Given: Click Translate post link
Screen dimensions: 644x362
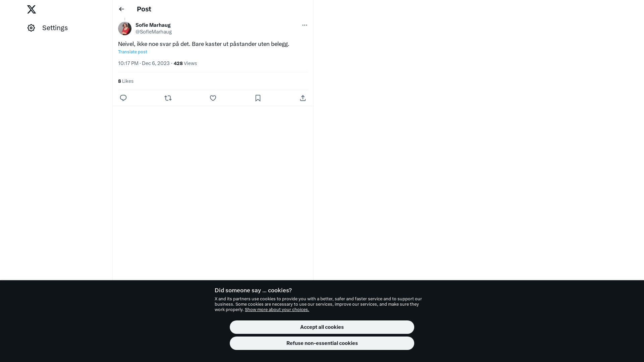Looking at the screenshot, I should point(132,52).
